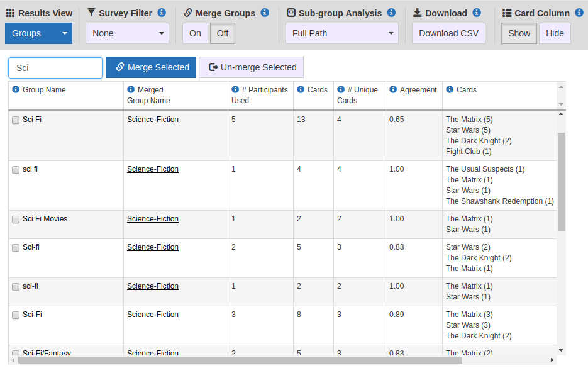Click the Card Column list icon
The height and width of the screenshot is (373, 588).
(x=507, y=13)
